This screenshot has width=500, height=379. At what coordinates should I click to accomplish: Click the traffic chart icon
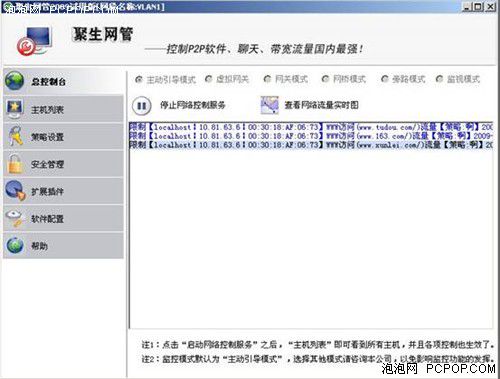point(269,105)
